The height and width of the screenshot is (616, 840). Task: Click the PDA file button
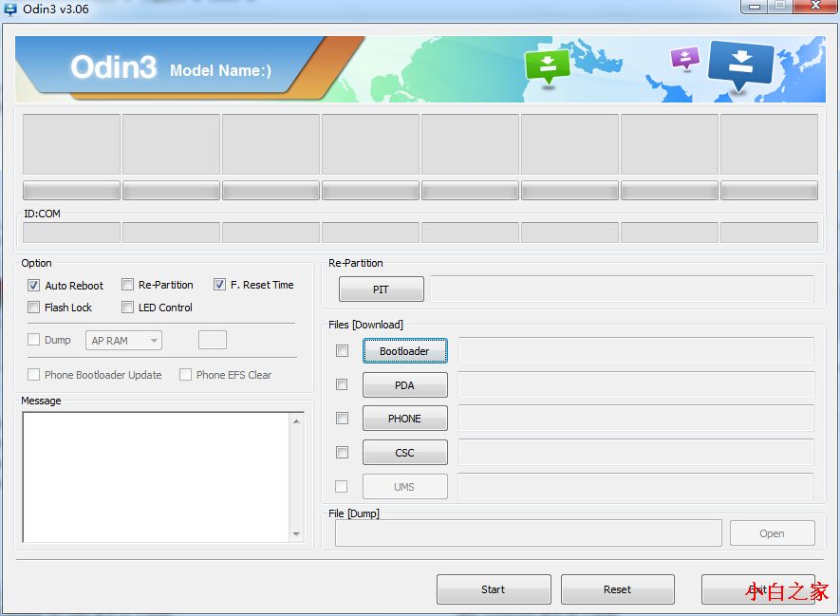[x=404, y=385]
